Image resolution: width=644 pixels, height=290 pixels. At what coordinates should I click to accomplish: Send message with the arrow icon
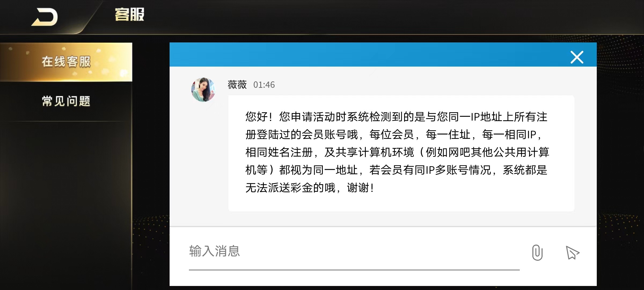[572, 253]
